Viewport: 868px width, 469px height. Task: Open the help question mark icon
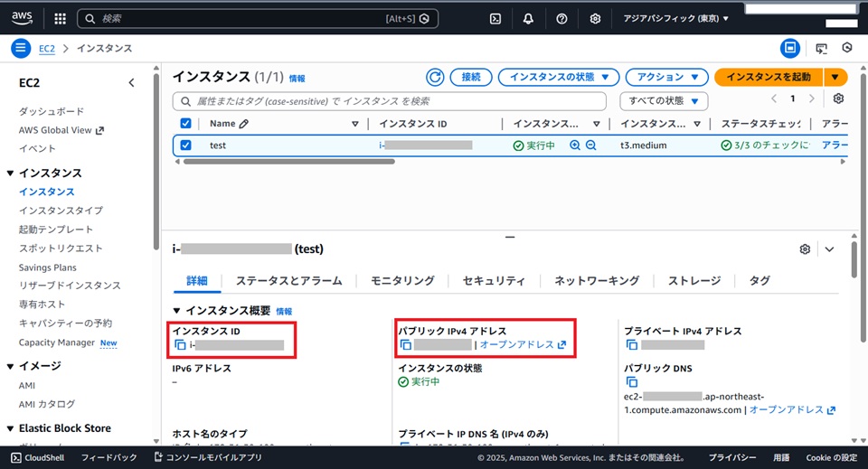[x=561, y=18]
